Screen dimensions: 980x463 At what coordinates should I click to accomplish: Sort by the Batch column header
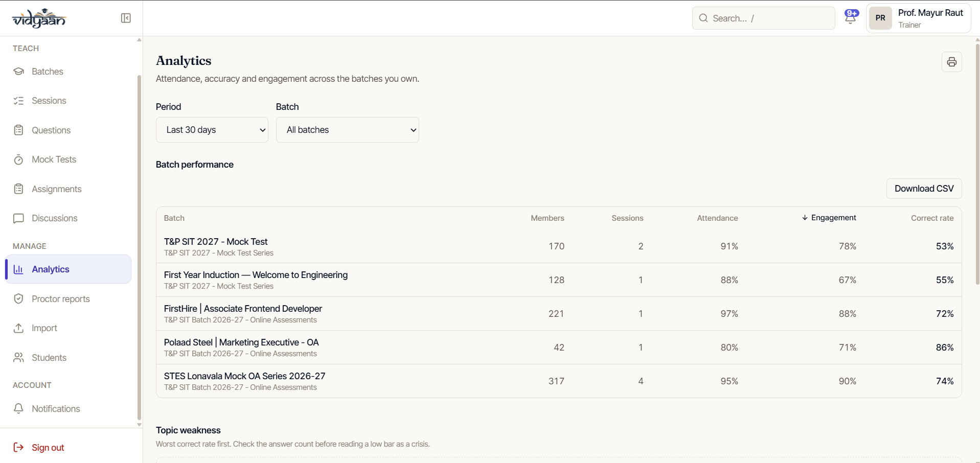click(174, 218)
